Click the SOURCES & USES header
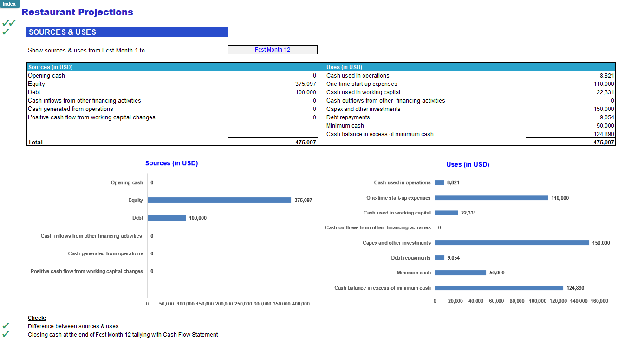Image resolution: width=644 pixels, height=357 pixels. tap(127, 32)
